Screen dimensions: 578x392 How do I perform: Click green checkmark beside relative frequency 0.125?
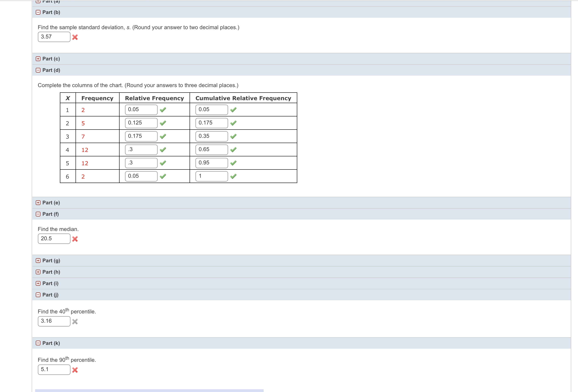pos(163,123)
